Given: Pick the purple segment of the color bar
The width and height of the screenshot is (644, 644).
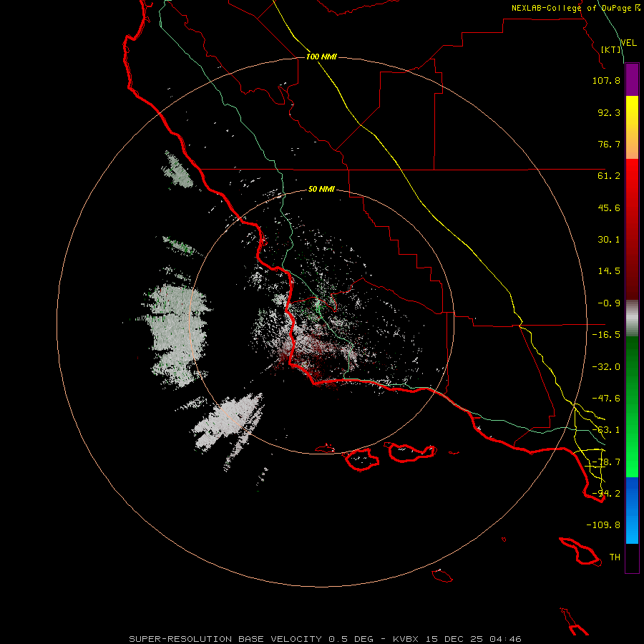Looking at the screenshot, I should click(x=632, y=79).
